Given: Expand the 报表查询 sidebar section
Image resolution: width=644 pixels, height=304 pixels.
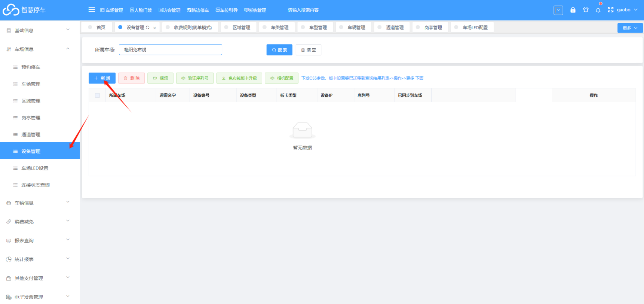Looking at the screenshot, I should pos(40,240).
